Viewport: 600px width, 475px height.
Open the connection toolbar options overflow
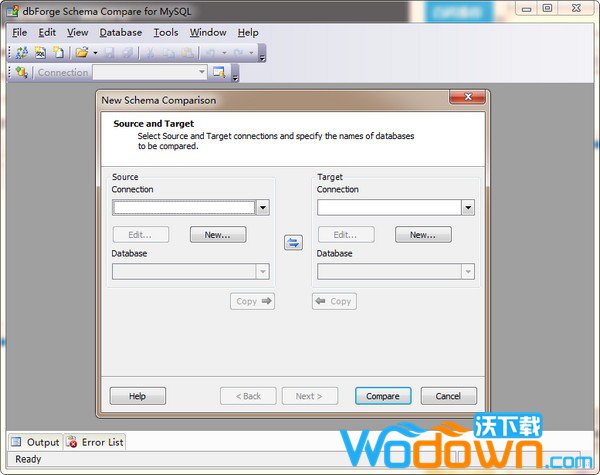235,73
